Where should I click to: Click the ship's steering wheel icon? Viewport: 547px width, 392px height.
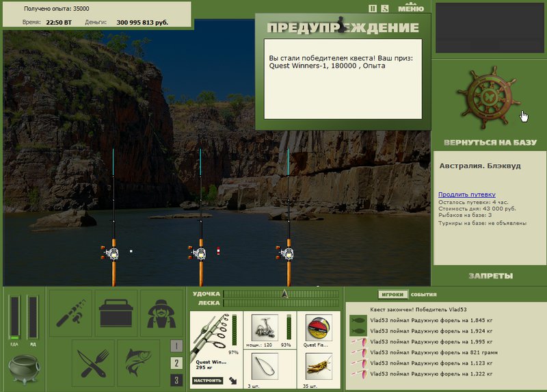(x=489, y=97)
